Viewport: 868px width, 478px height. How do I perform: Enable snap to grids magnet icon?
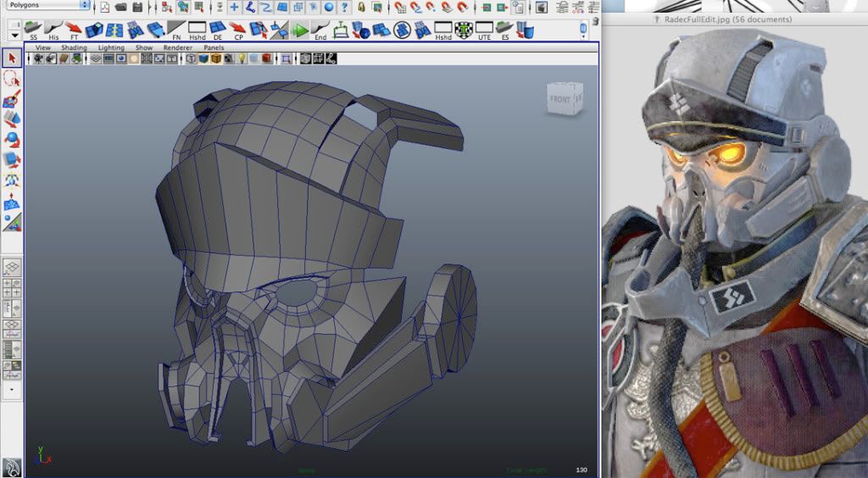click(400, 7)
